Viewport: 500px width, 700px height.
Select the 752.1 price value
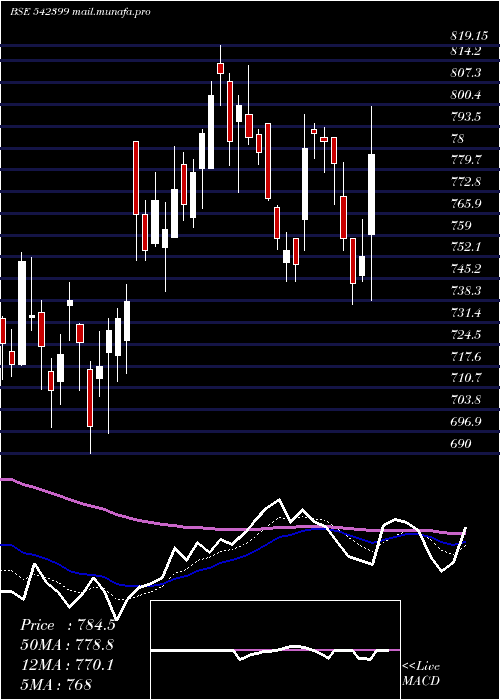point(466,246)
